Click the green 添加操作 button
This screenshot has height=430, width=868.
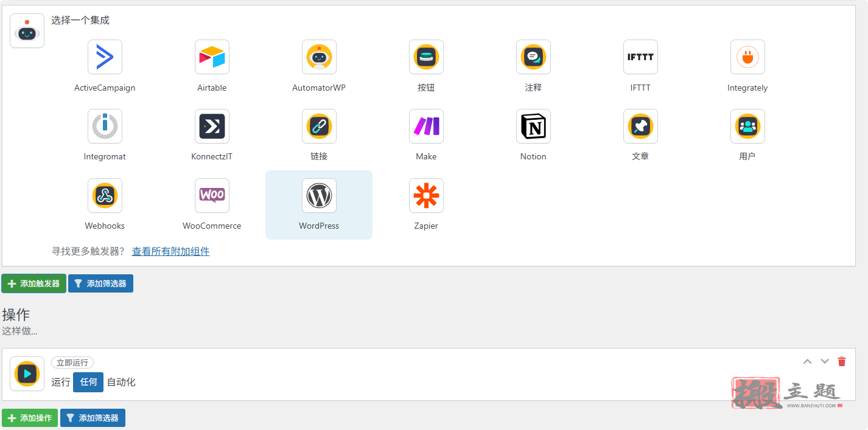30,418
